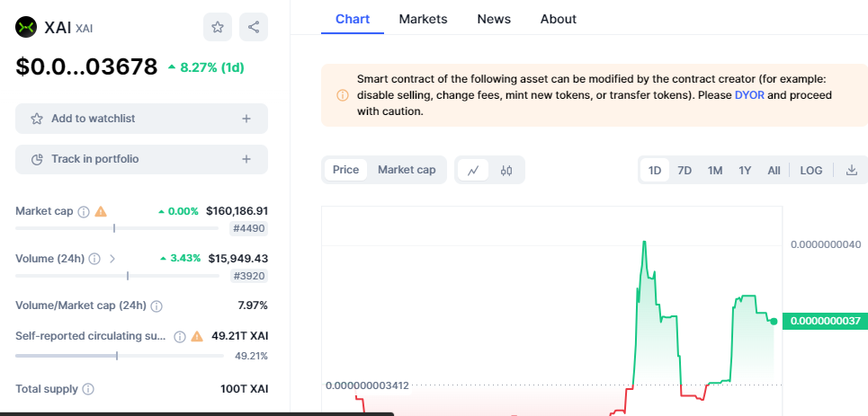Expand Volume (24h) details chevron
This screenshot has width=868, height=416.
point(112,259)
